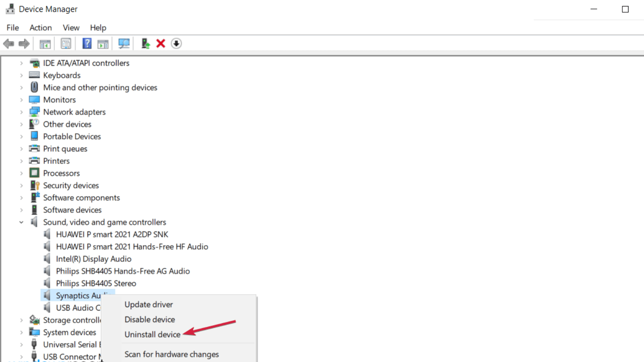
Task: Click the down-arrow Disable device toolbar icon
Action: [x=176, y=44]
